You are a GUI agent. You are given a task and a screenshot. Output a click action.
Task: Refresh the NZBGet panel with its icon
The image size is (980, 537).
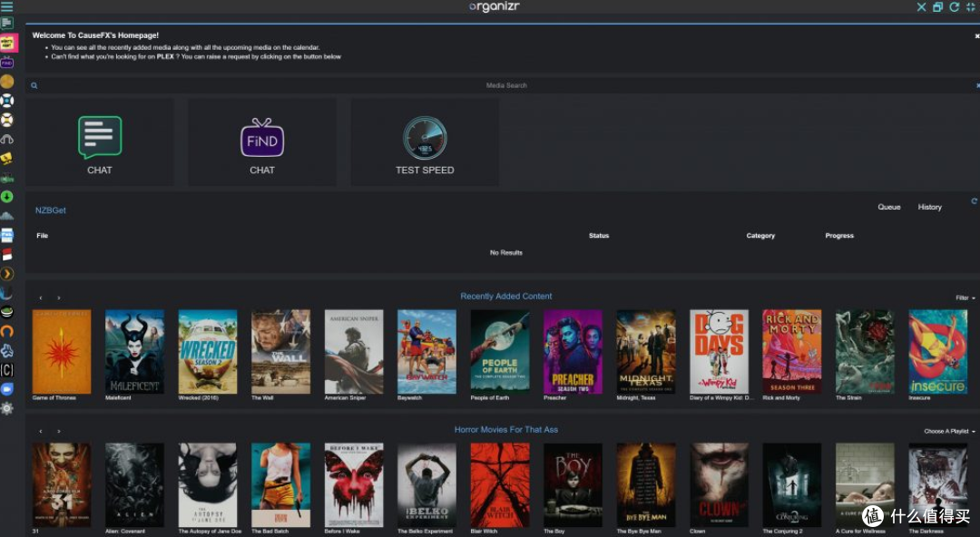click(974, 201)
